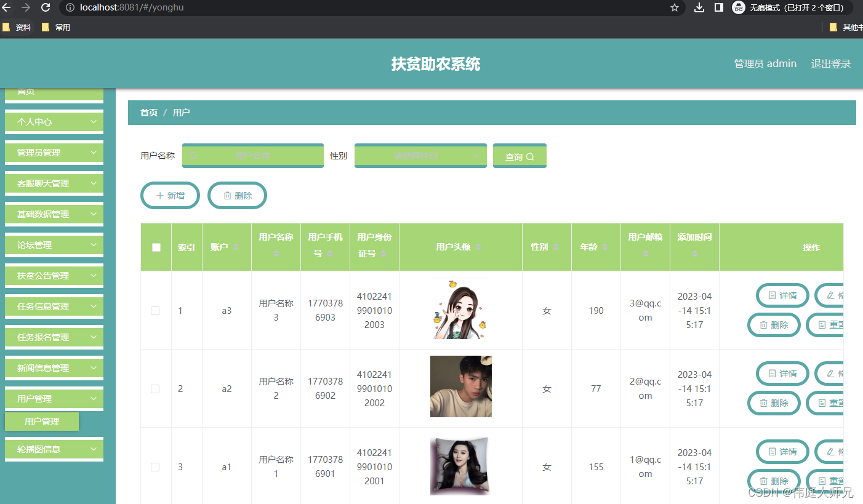Viewport: 863px width, 504px height.
Task: Click email cell 3@qq.com
Action: click(645, 310)
